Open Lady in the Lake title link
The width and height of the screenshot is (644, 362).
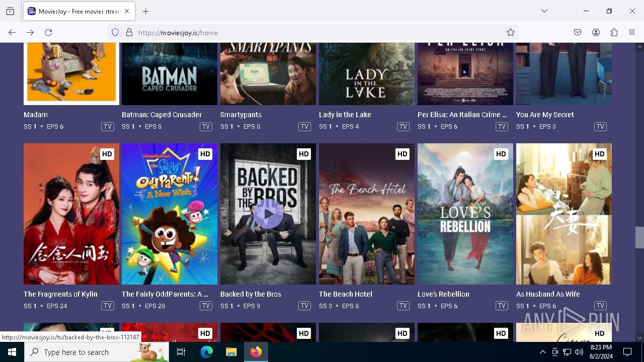coord(345,115)
